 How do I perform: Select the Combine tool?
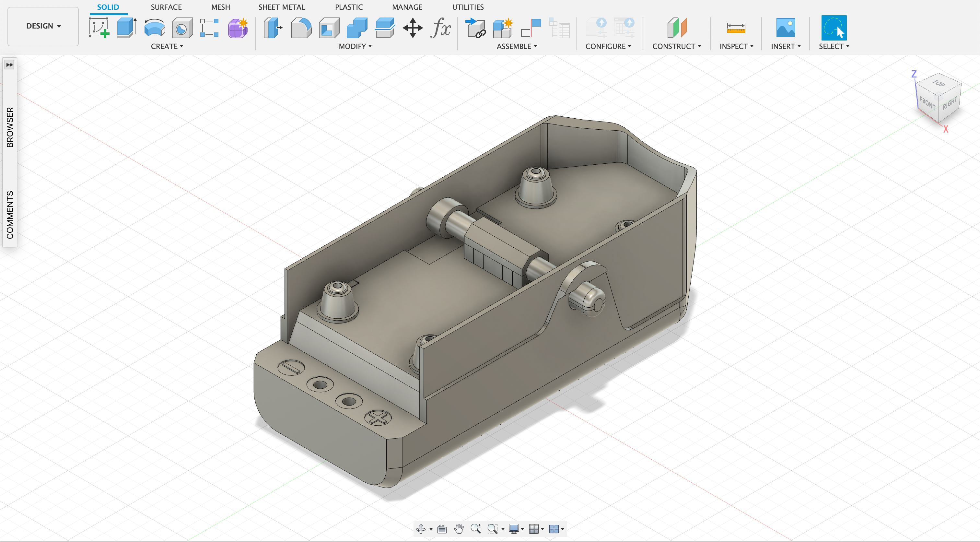point(357,28)
